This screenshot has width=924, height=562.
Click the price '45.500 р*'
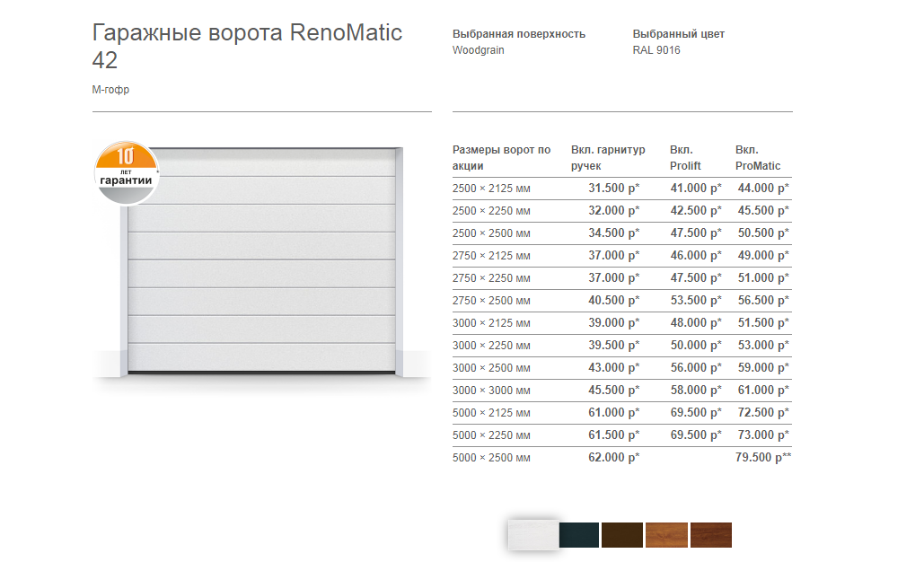[x=763, y=210]
